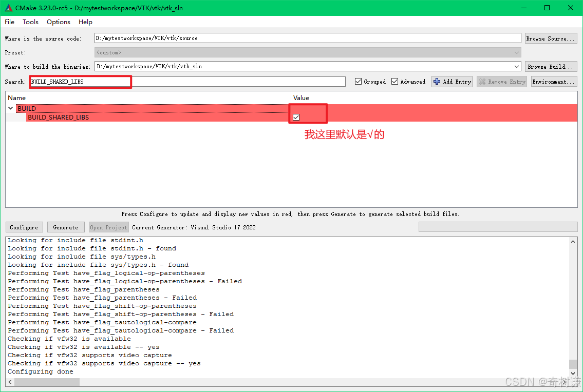Viewport: 583px width, 392px height.
Task: Click 'Current Generator: Visual Studio 17 2022' text
Action: click(x=194, y=227)
